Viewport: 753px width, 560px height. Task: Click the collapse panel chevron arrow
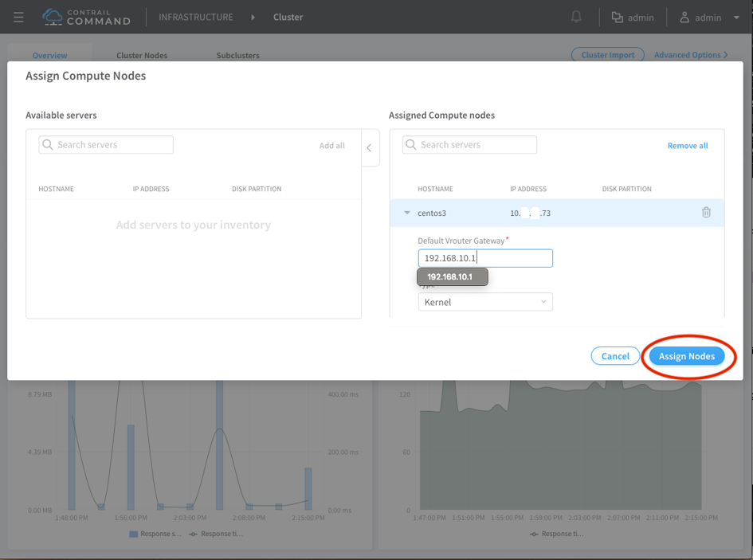(x=369, y=148)
